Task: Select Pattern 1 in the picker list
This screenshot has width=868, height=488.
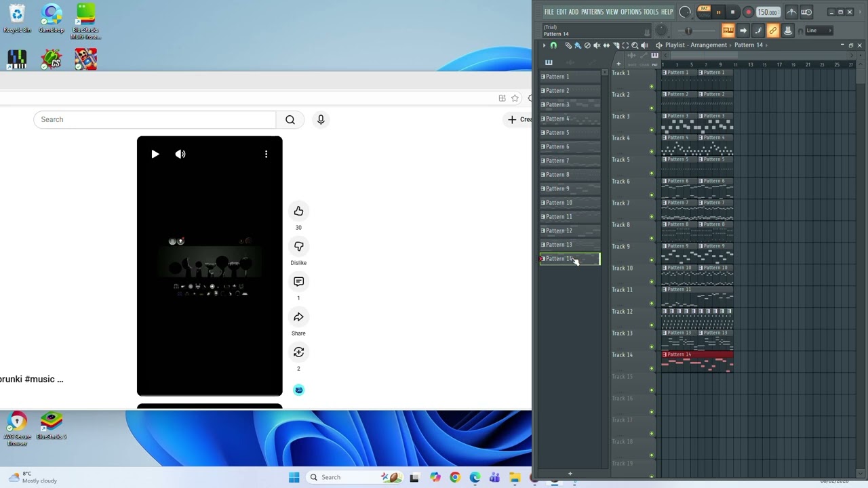Action: click(570, 77)
